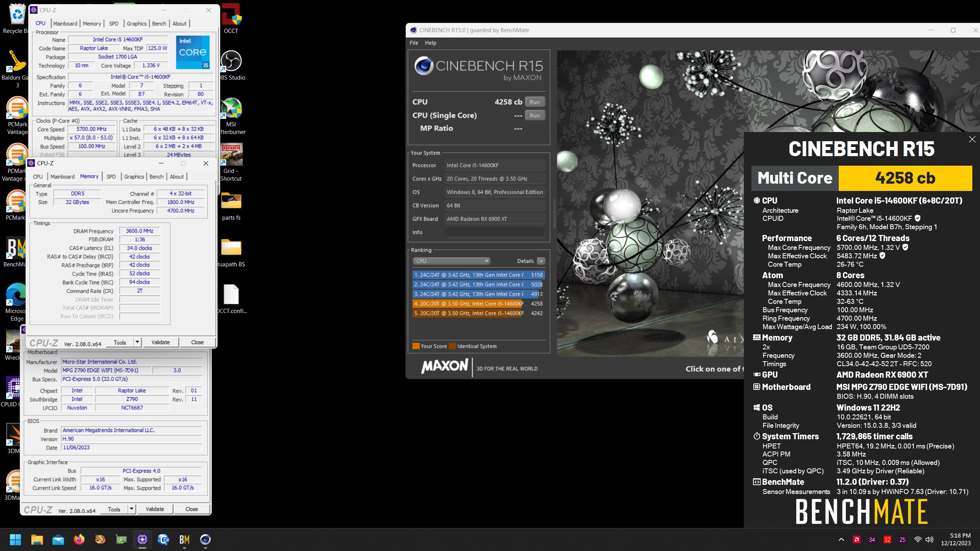Viewport: 980px width, 551px height.
Task: Expand Tools dropdown arrow in Memory CPU-Z
Action: (137, 342)
